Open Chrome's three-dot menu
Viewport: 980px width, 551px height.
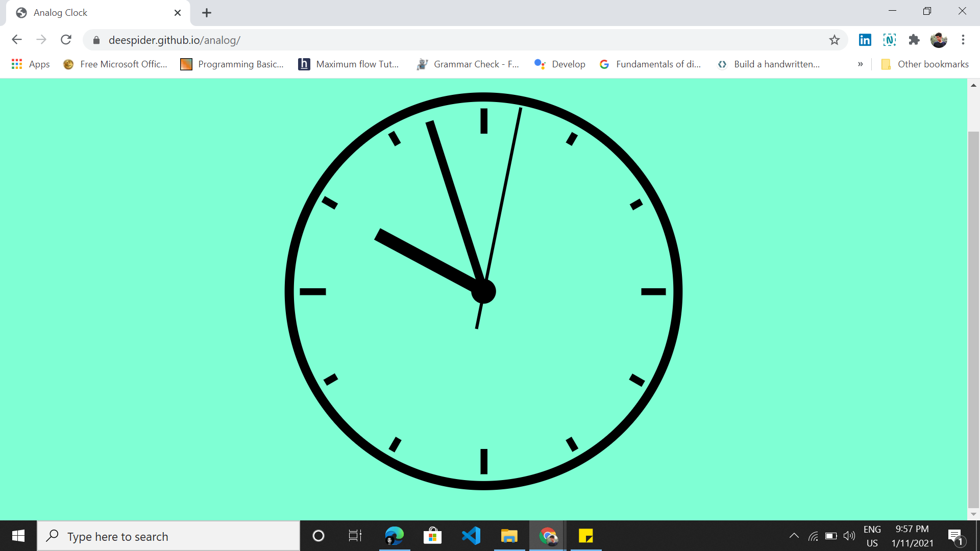click(964, 40)
